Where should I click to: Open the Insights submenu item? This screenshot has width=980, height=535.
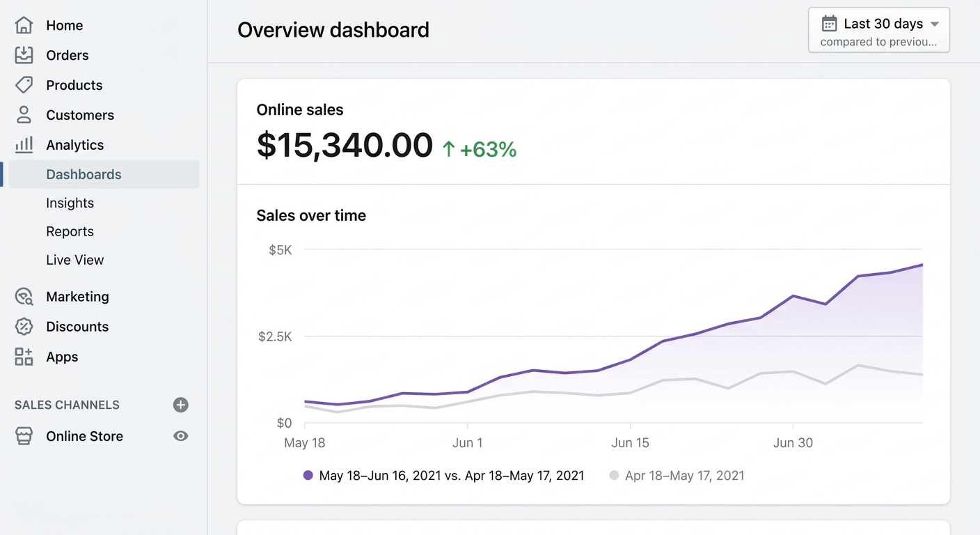coord(70,203)
